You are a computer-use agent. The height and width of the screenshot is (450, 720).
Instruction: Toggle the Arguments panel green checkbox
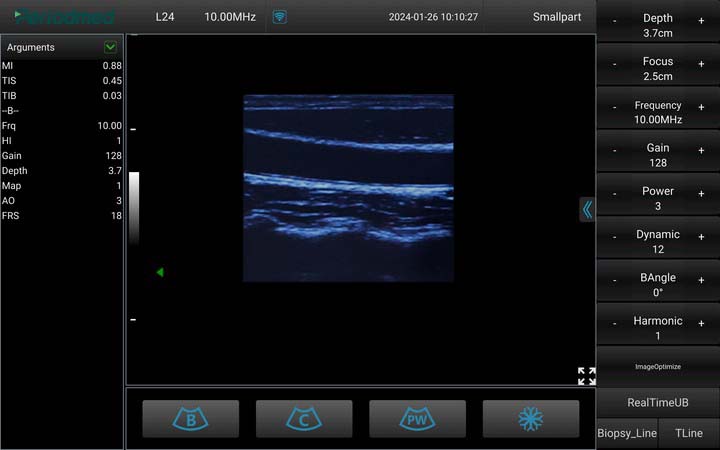point(110,47)
